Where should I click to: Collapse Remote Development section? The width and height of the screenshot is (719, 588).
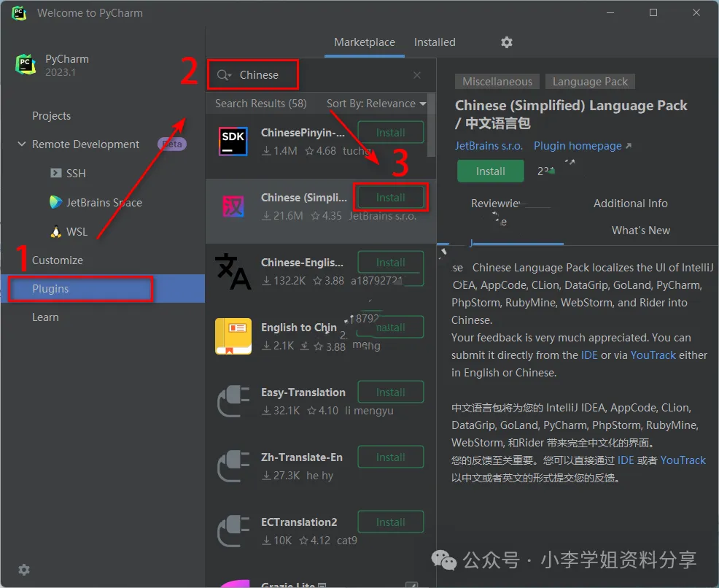click(22, 144)
